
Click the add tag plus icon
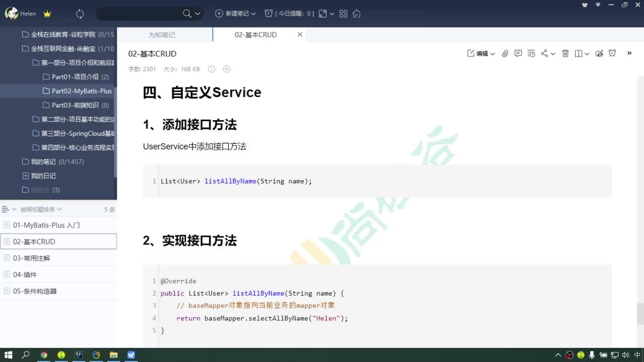[227, 69]
